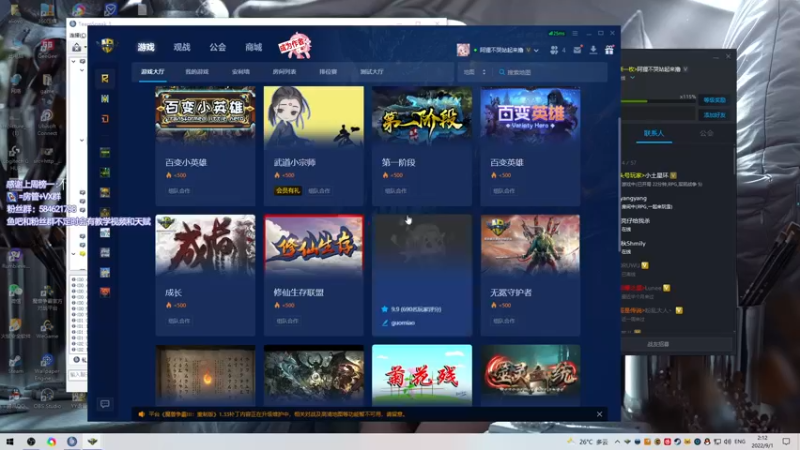
Task: Click the 会员有礼 badge on 武道小宗师
Action: tap(288, 191)
